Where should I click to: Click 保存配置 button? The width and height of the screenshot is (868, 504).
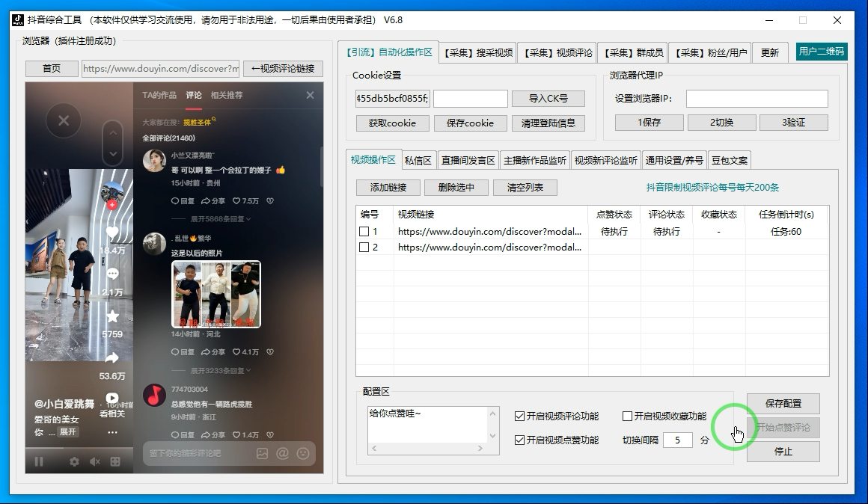[x=783, y=403]
